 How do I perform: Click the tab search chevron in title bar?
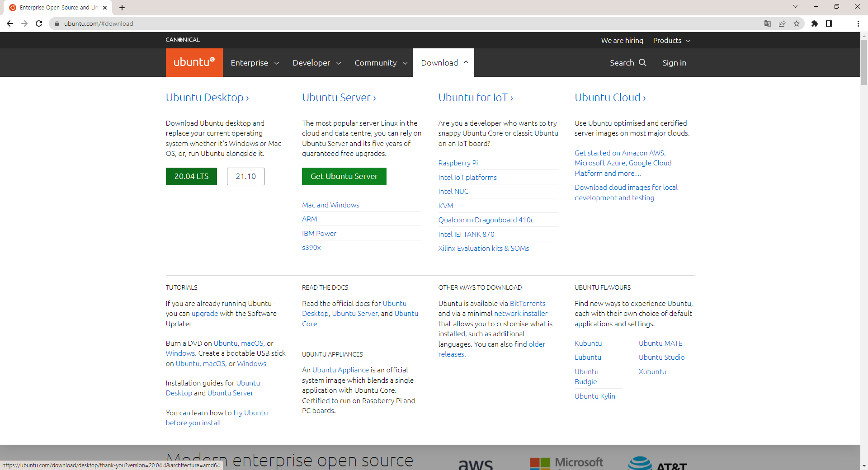795,6
